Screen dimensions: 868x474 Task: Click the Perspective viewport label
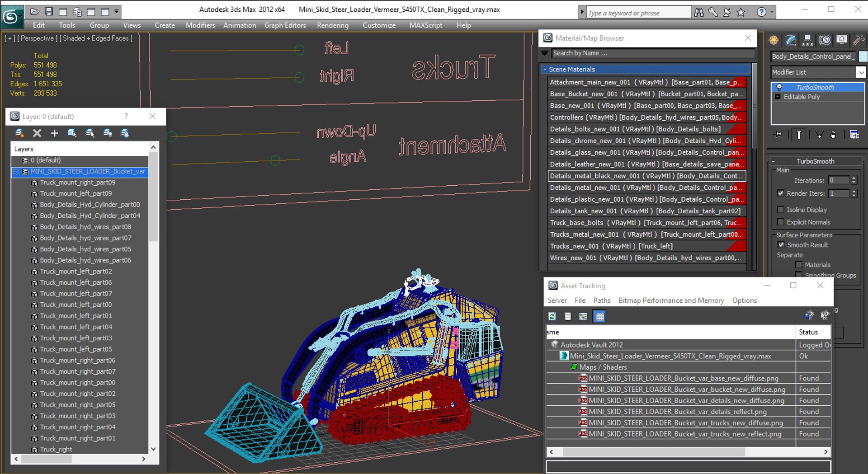tap(37, 38)
